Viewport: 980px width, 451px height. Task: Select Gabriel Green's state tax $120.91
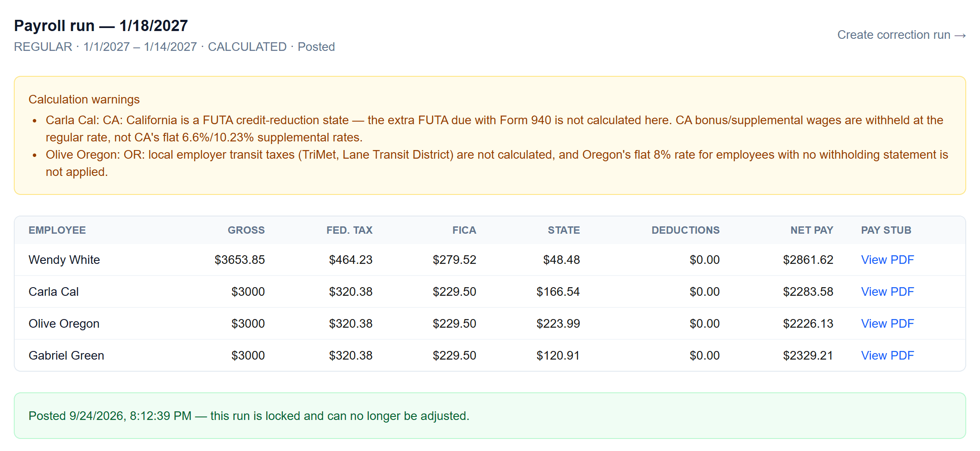point(558,355)
